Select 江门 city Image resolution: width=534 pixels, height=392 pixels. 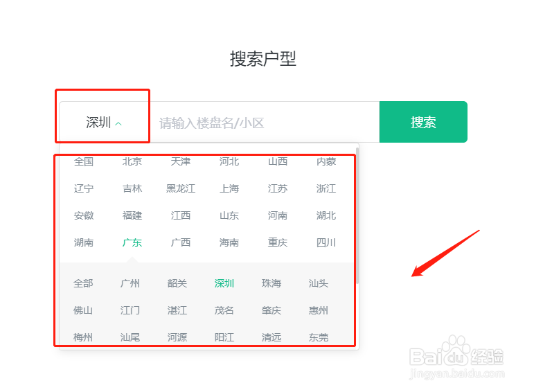coord(130,310)
